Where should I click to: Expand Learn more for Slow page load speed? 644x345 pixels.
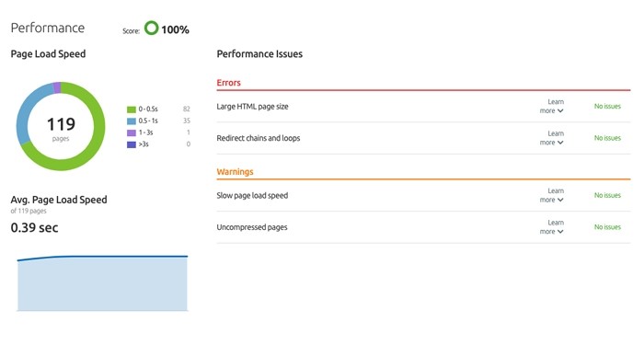tap(552, 195)
